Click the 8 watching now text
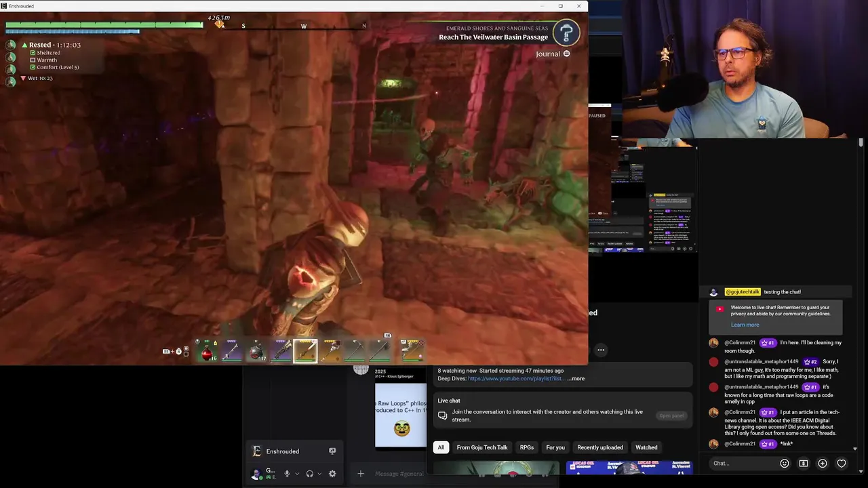 point(457,371)
